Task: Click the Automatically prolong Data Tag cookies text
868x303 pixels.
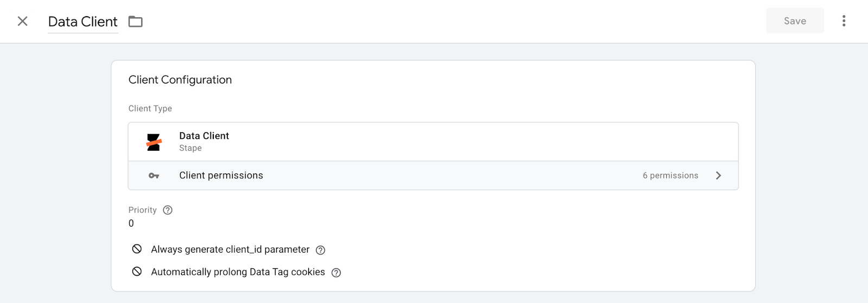Action: click(x=238, y=272)
